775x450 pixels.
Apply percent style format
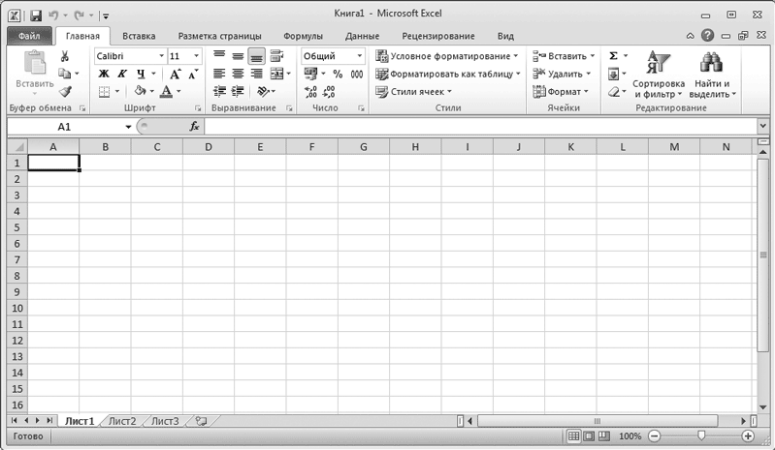click(x=338, y=74)
